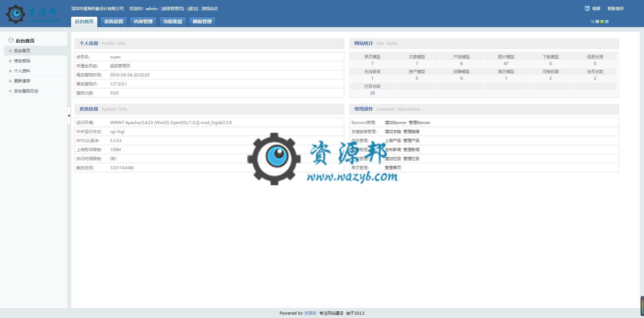Click the 网站统计 panel heading

tap(364, 44)
